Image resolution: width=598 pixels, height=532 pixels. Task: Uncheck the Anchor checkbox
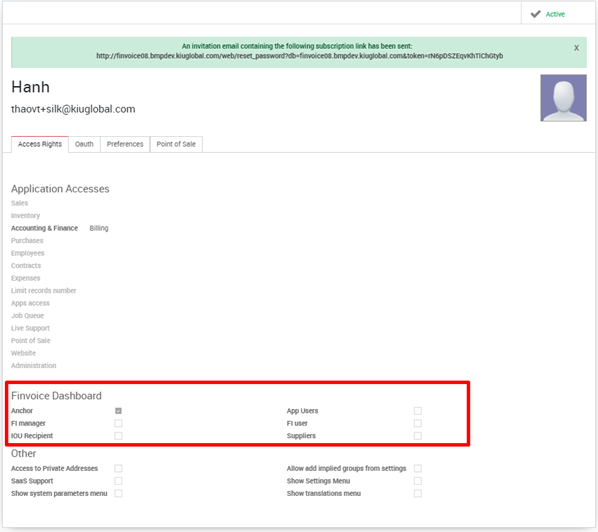[x=118, y=411]
